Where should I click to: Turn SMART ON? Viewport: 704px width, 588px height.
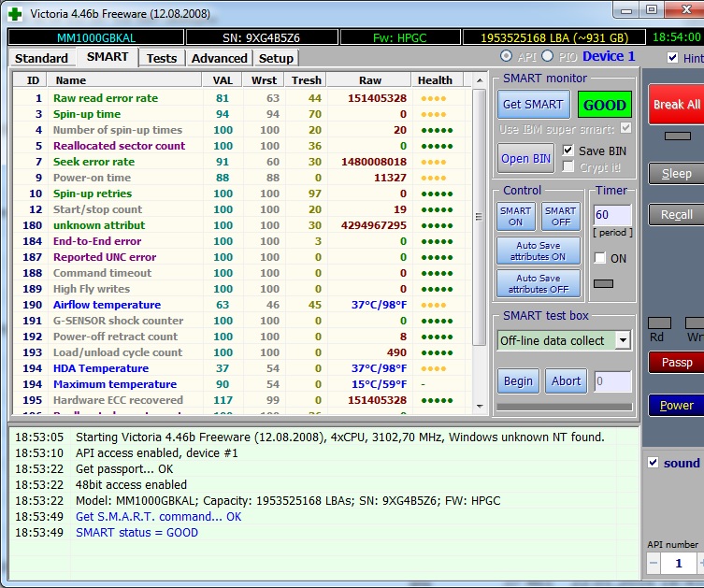tap(515, 216)
